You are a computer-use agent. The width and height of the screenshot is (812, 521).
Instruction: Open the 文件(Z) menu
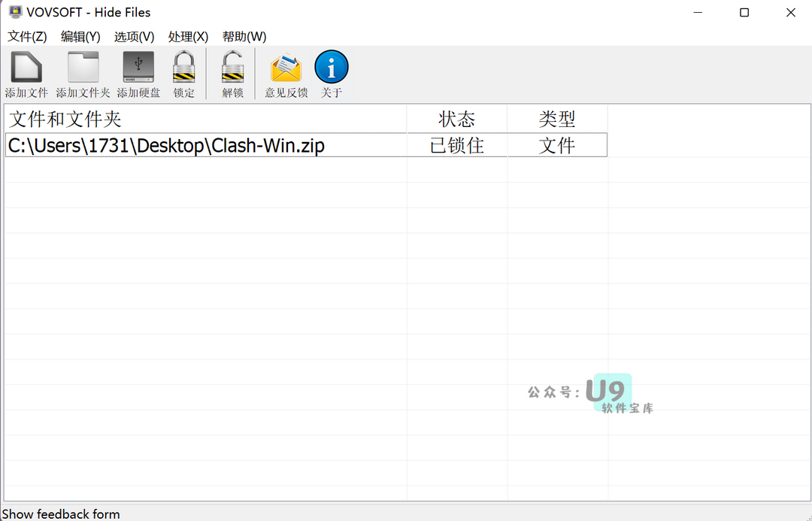tap(27, 37)
